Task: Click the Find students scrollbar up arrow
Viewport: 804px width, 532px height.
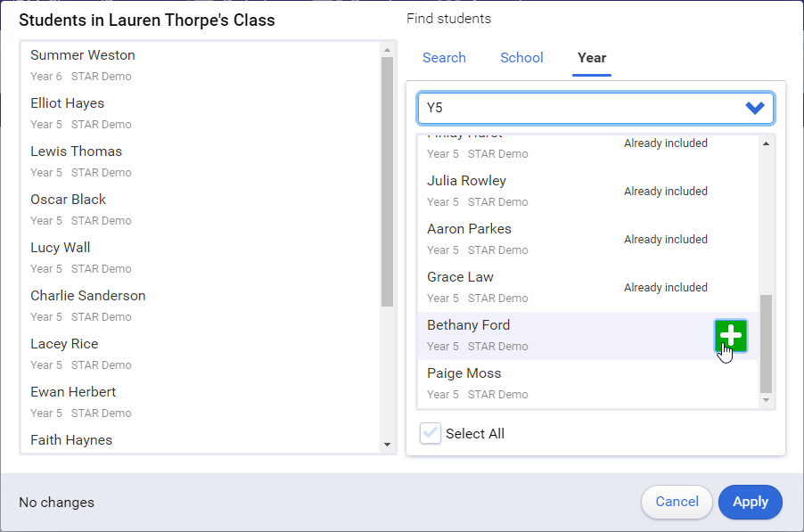Action: coord(766,143)
